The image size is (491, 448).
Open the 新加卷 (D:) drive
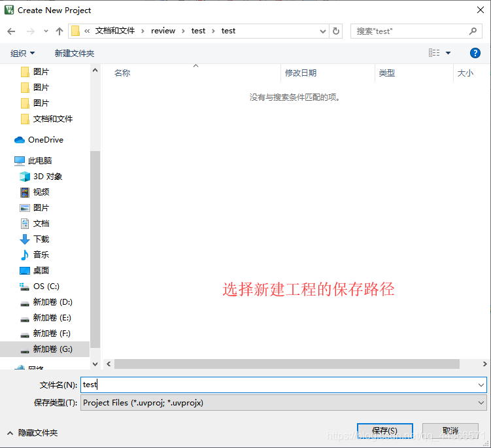coord(52,302)
